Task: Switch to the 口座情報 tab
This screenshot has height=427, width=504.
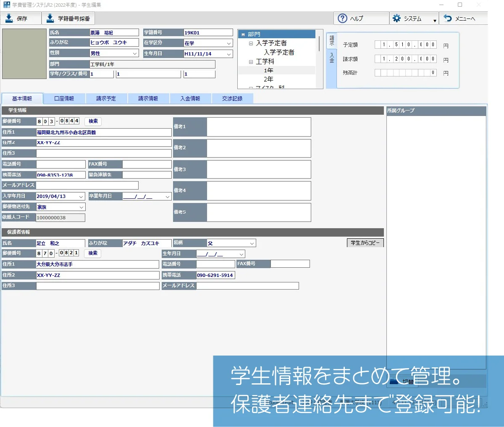Action: [x=64, y=99]
